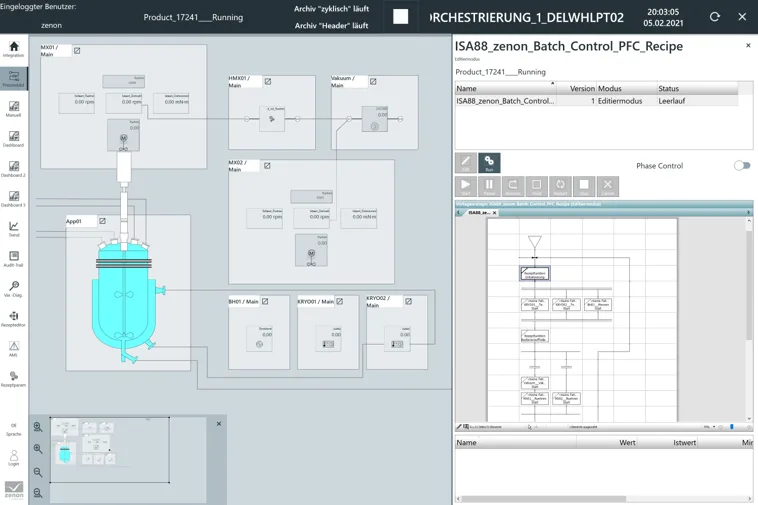Image resolution: width=758 pixels, height=505 pixels.
Task: Click bottom zoom magnifier in minimap panel
Action: click(38, 493)
